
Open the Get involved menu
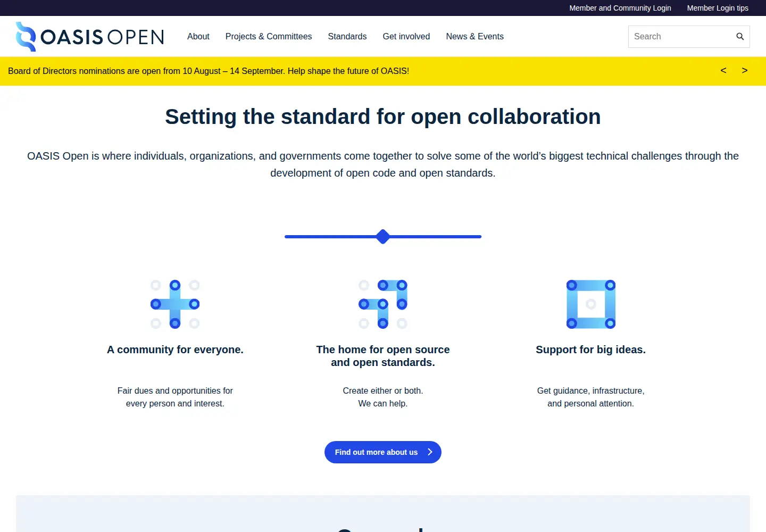click(406, 37)
